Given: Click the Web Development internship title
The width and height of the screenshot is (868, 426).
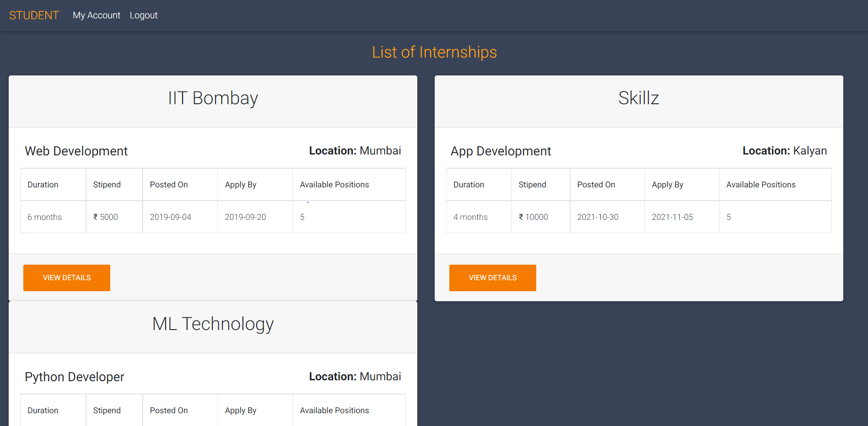Looking at the screenshot, I should click(x=76, y=151).
